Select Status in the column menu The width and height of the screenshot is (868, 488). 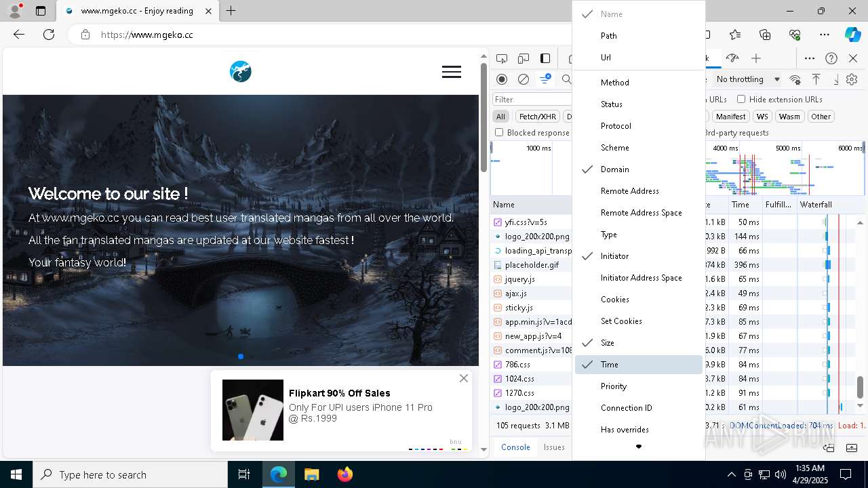[x=639, y=104]
